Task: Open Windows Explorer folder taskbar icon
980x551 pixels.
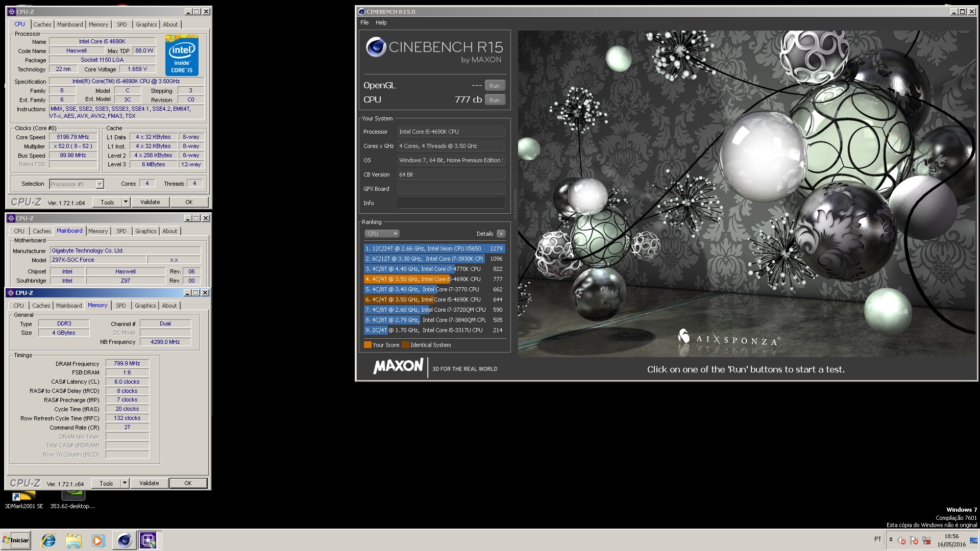Action: (x=73, y=540)
